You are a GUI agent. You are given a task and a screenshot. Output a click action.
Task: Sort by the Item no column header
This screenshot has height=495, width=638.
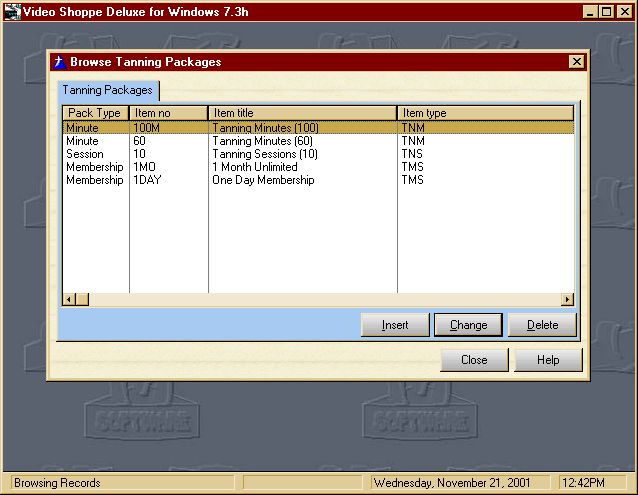tap(168, 113)
